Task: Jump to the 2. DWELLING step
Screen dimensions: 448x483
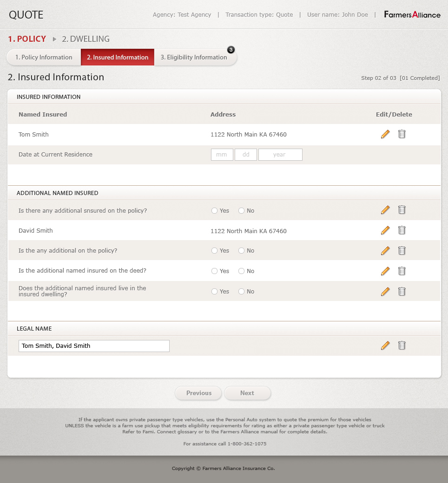Action: click(86, 39)
